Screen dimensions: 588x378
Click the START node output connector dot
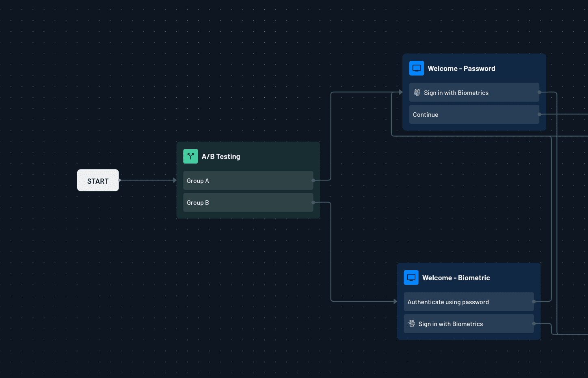click(119, 180)
